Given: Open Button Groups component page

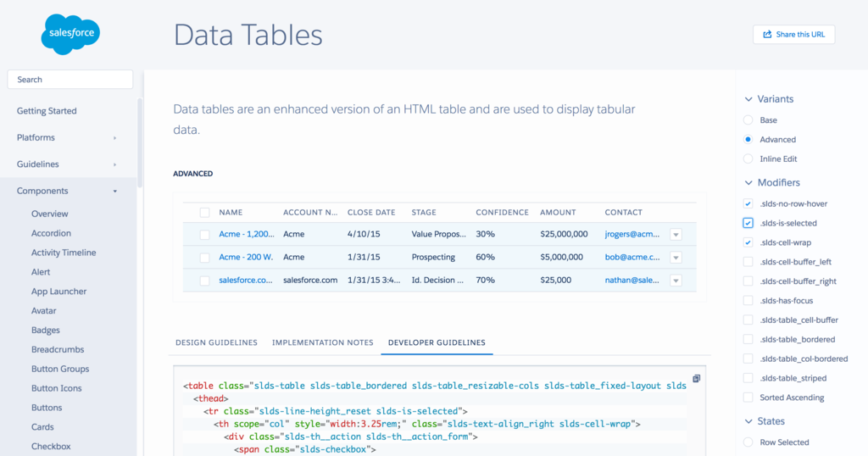Looking at the screenshot, I should pyautogui.click(x=60, y=369).
